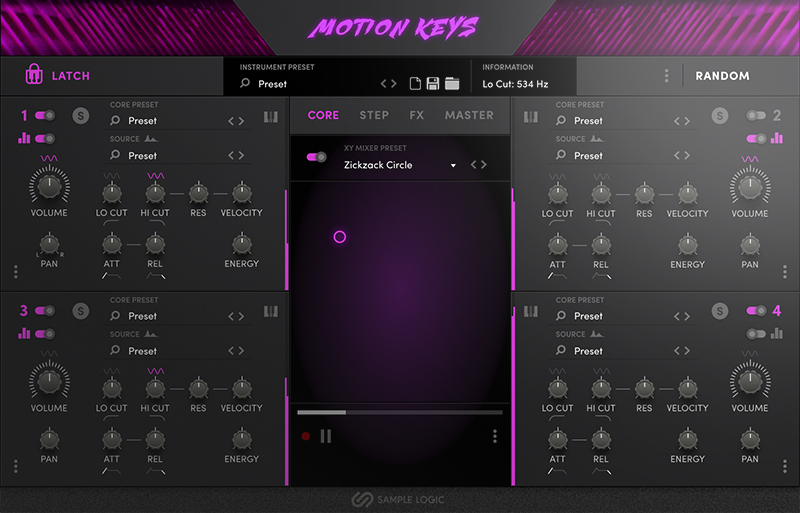Toggle core 2 step sequencer switch
This screenshot has width=800, height=513.
coord(756,138)
